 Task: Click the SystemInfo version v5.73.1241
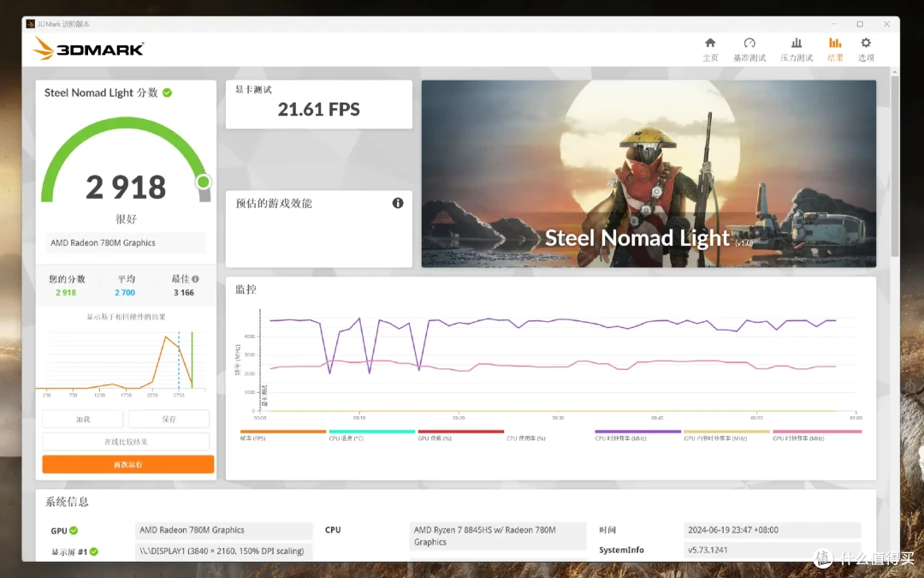click(773, 550)
